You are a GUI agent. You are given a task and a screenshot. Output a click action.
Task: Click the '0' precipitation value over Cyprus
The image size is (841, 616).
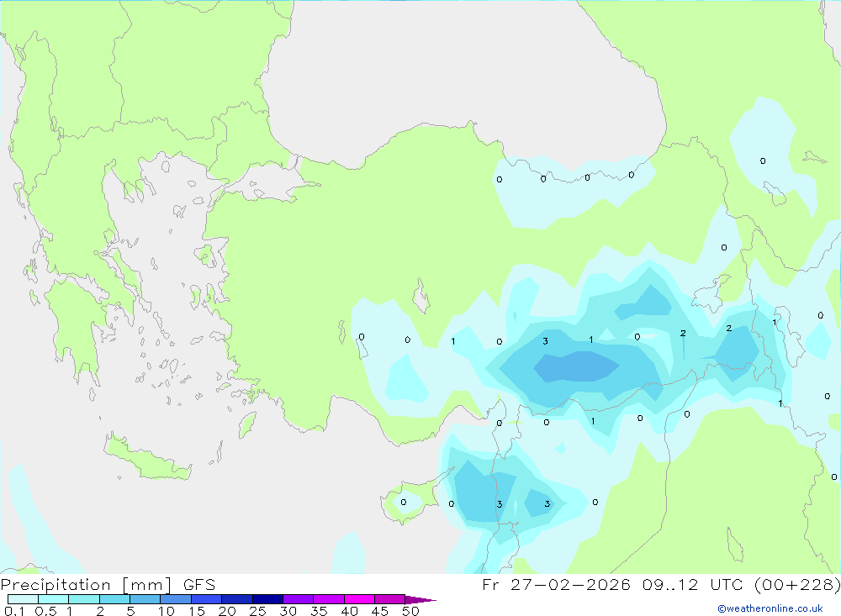pos(404,503)
